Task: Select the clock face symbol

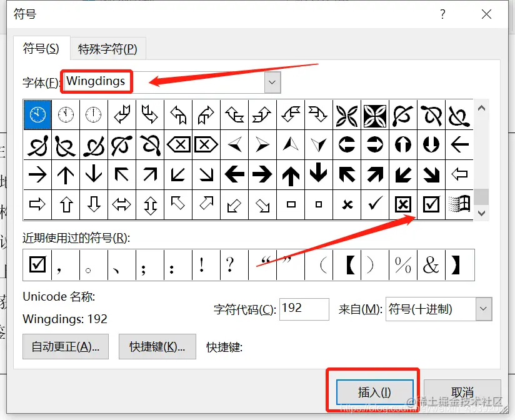Action: [37, 114]
